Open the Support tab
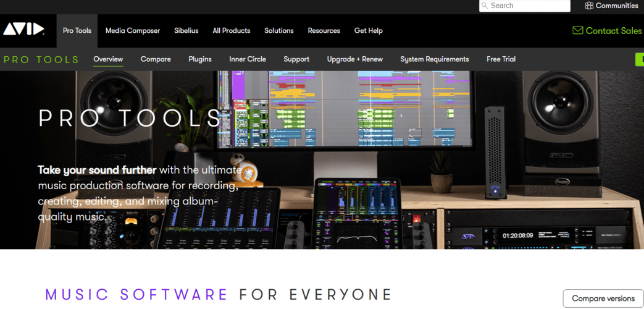Viewport: 644px width, 309px height. click(x=296, y=59)
